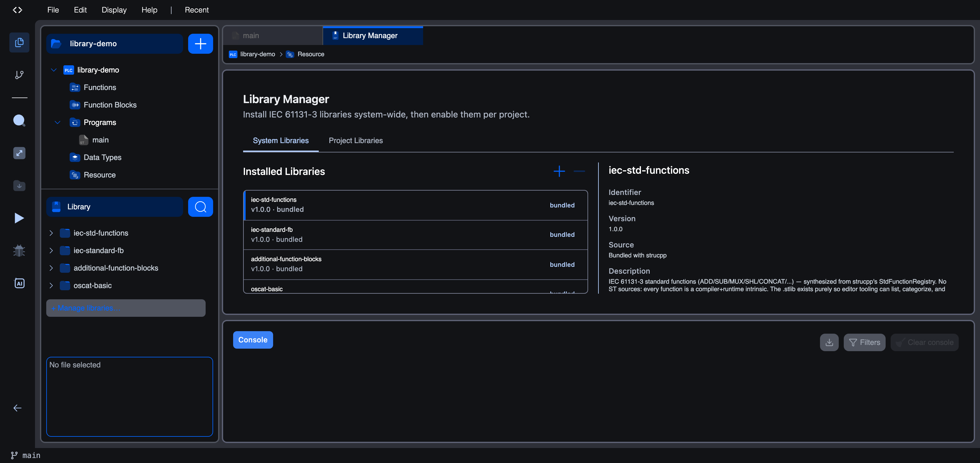Click the git branch icon in status bar
Image resolution: width=980 pixels, height=463 pixels.
(x=14, y=456)
